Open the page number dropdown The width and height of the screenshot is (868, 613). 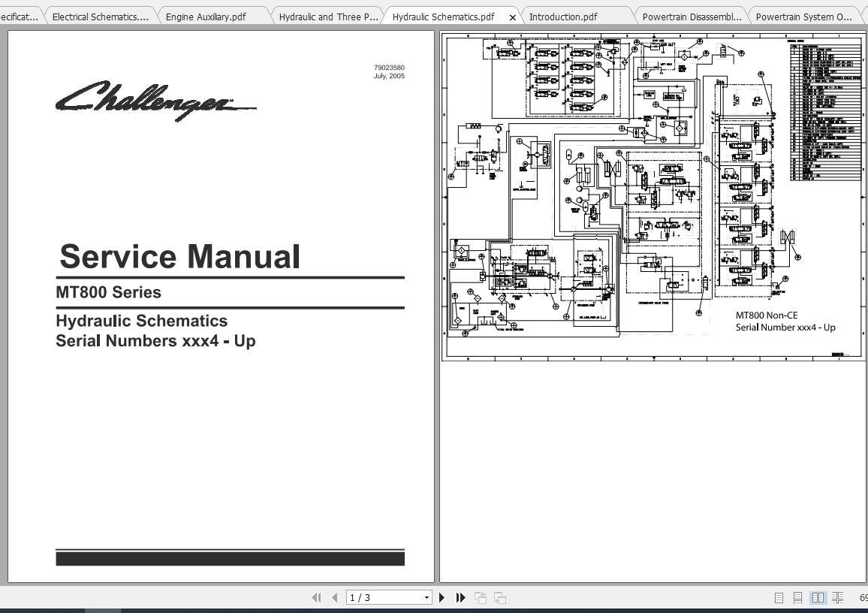[426, 597]
